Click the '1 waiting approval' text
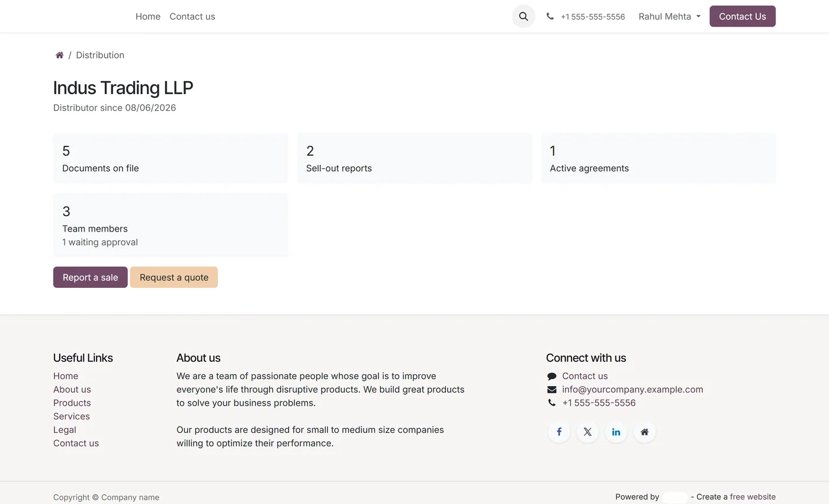 [x=100, y=242]
